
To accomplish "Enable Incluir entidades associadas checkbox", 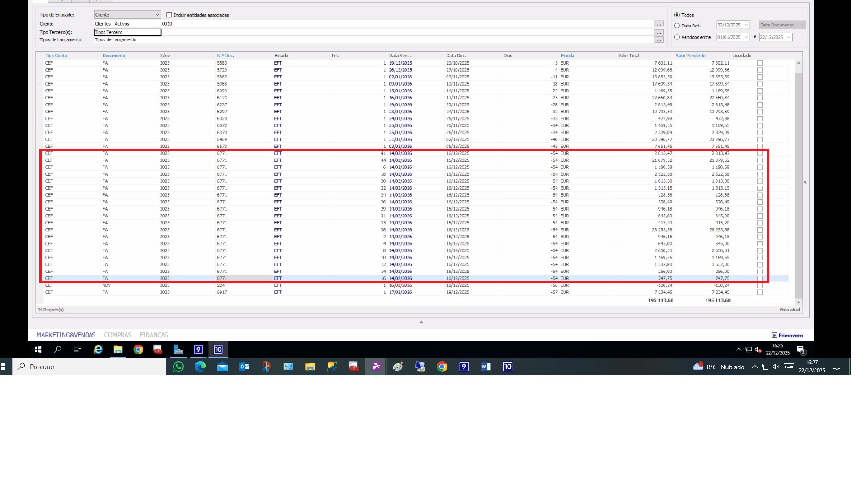I will click(169, 15).
